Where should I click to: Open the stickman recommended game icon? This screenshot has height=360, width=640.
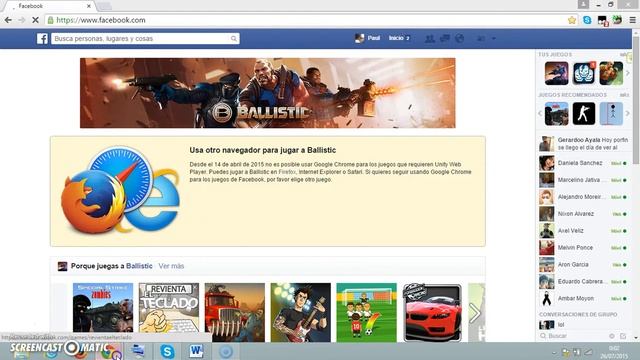611,113
